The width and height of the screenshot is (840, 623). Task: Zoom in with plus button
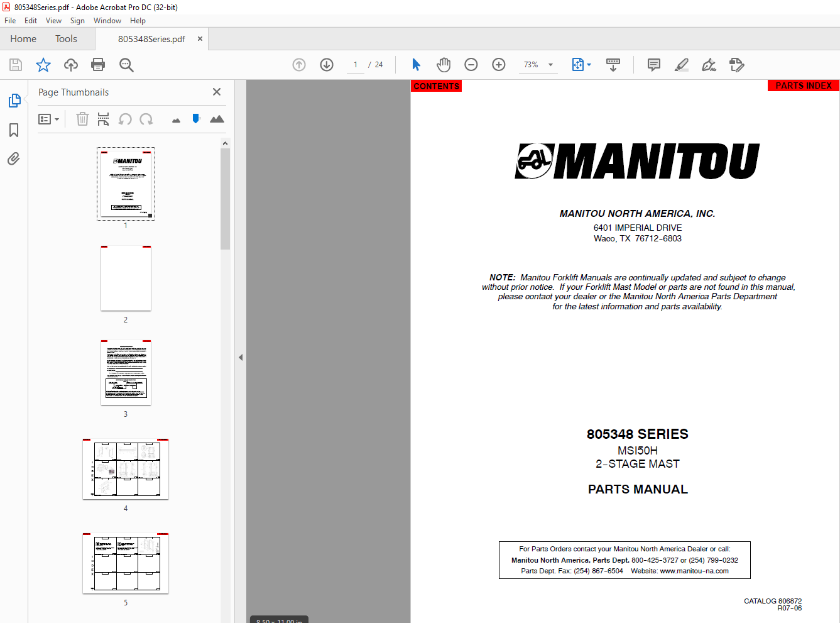(x=499, y=65)
